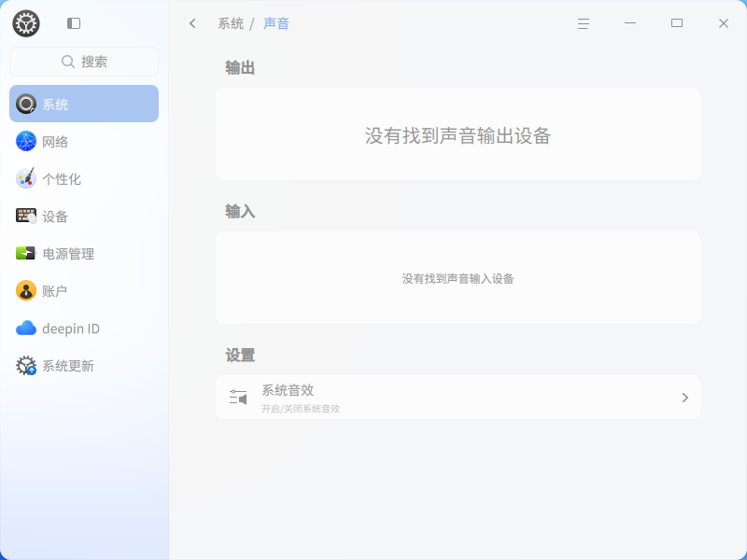The width and height of the screenshot is (747, 560).
Task: Click 系统 in the breadcrumb path
Action: [231, 23]
